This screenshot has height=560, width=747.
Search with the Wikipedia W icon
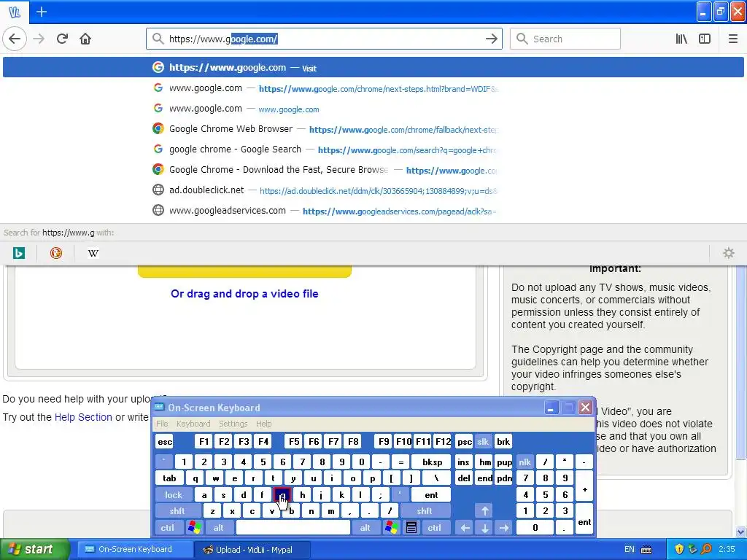click(93, 253)
